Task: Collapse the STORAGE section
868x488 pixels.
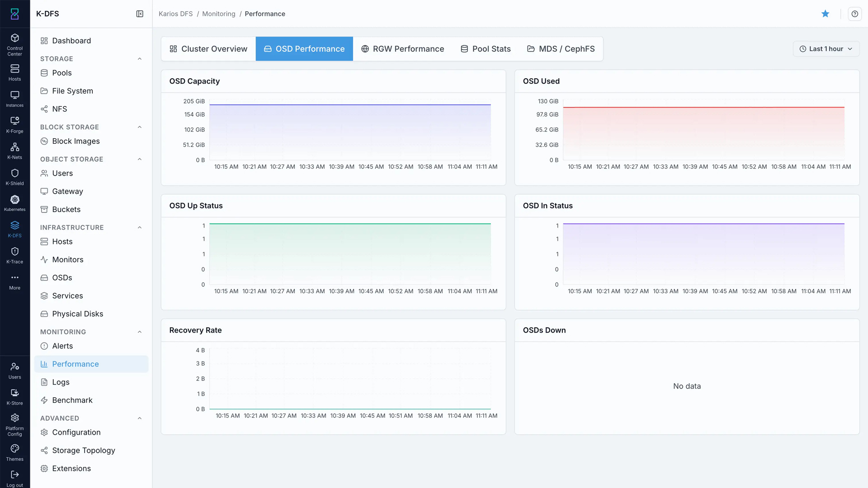Action: click(x=140, y=59)
